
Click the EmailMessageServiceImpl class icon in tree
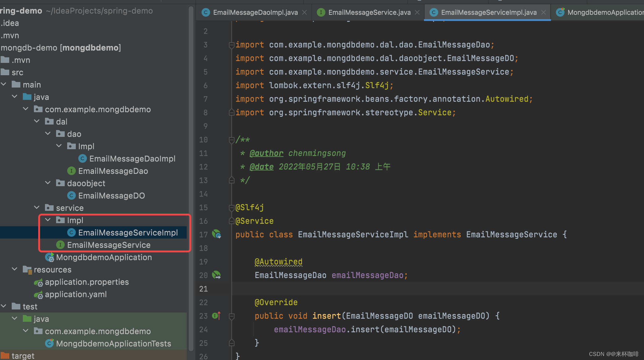click(x=71, y=233)
